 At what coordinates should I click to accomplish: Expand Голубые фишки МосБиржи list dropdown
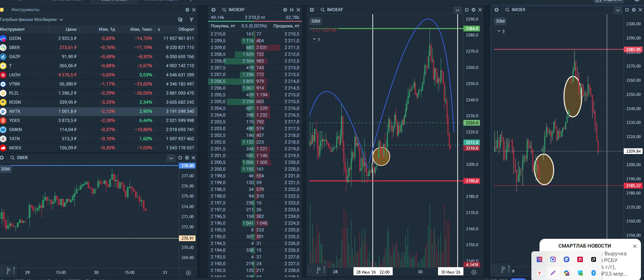tap(61, 20)
